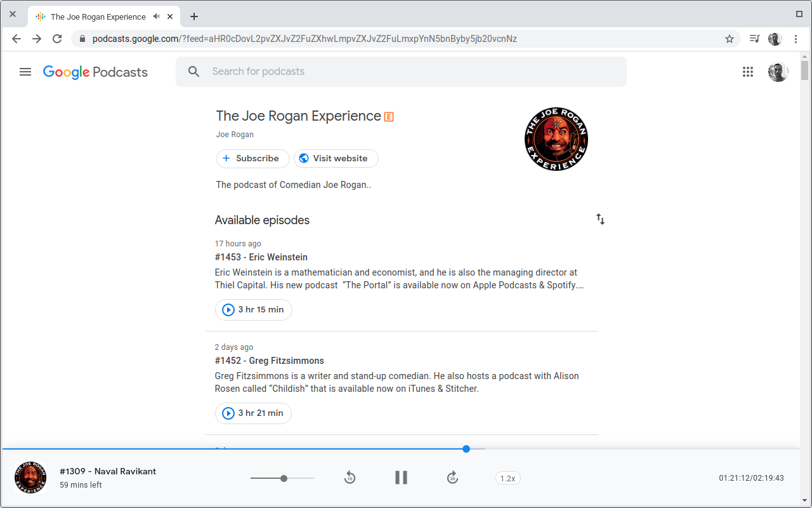Go back in browser history
812x508 pixels.
tap(16, 39)
